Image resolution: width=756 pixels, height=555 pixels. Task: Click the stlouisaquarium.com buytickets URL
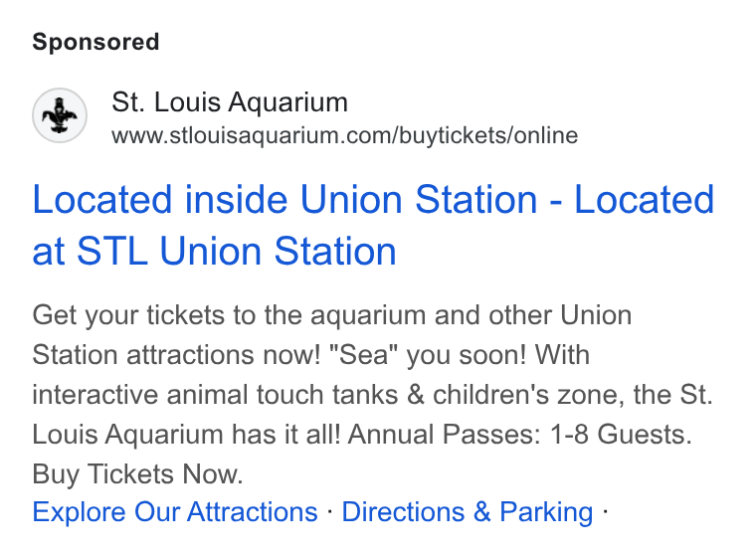(x=345, y=135)
